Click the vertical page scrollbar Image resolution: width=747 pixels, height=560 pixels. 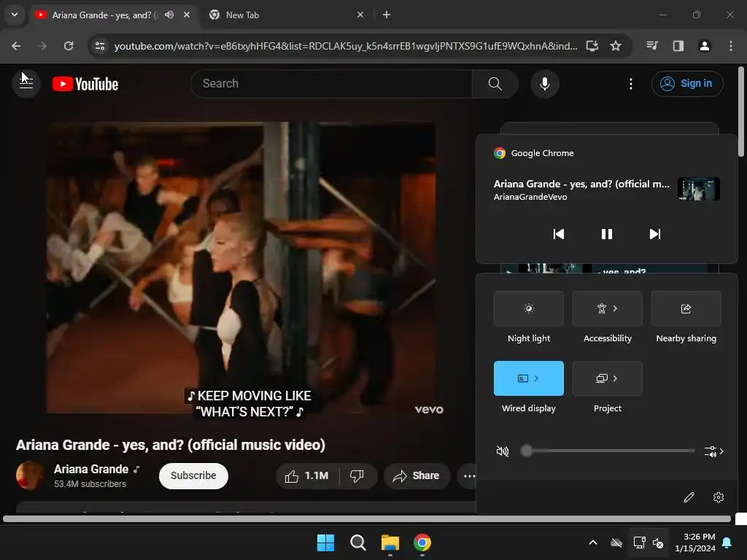point(741,112)
